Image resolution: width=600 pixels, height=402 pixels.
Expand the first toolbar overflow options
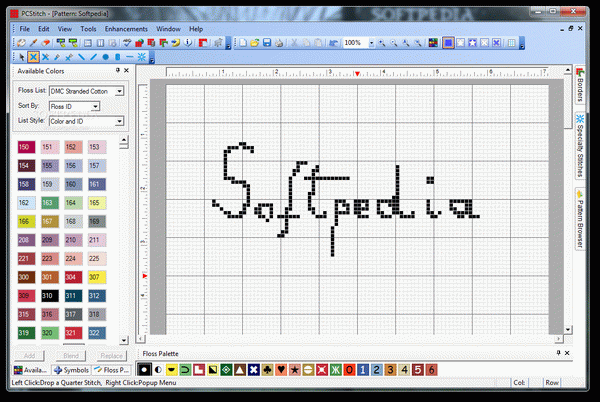(x=228, y=44)
